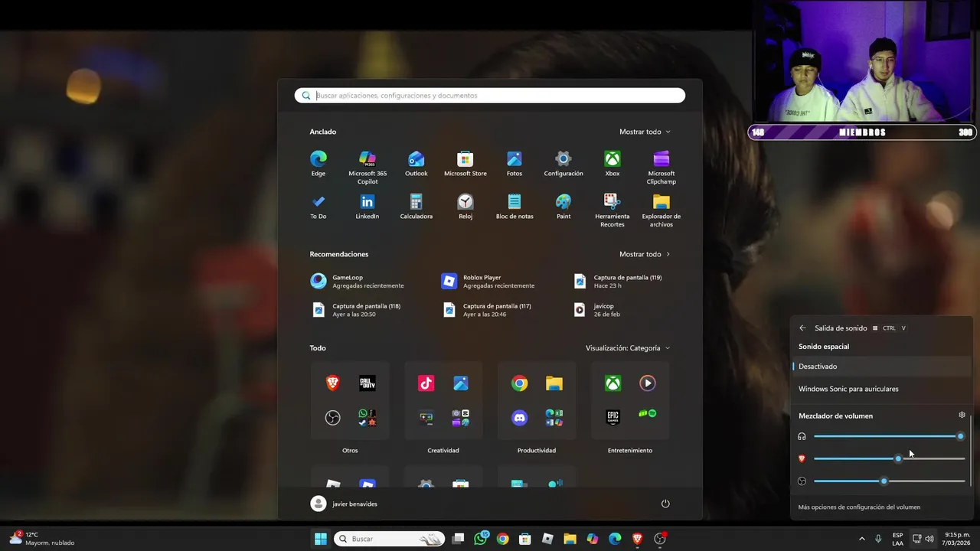980x551 pixels.
Task: Open the network and volume tray icons
Action: pyautogui.click(x=923, y=539)
